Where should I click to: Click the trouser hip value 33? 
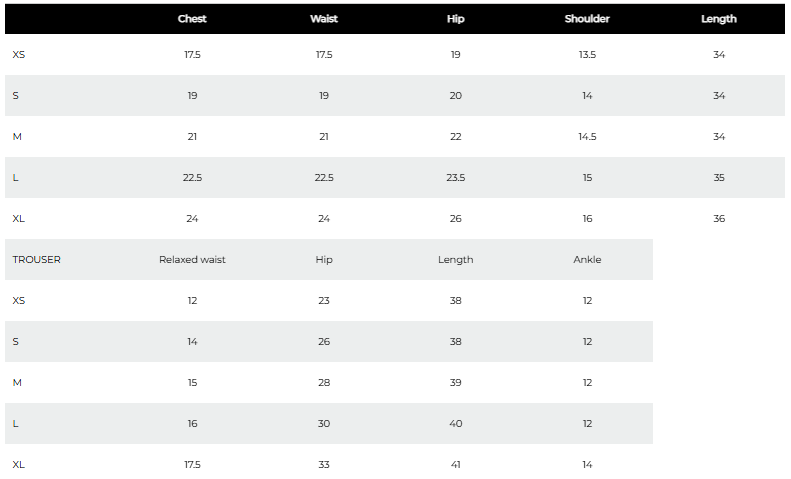point(324,464)
